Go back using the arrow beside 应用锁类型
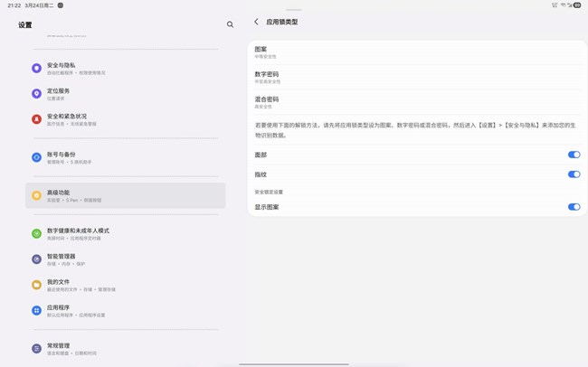Image resolution: width=588 pixels, height=367 pixels. coord(256,22)
